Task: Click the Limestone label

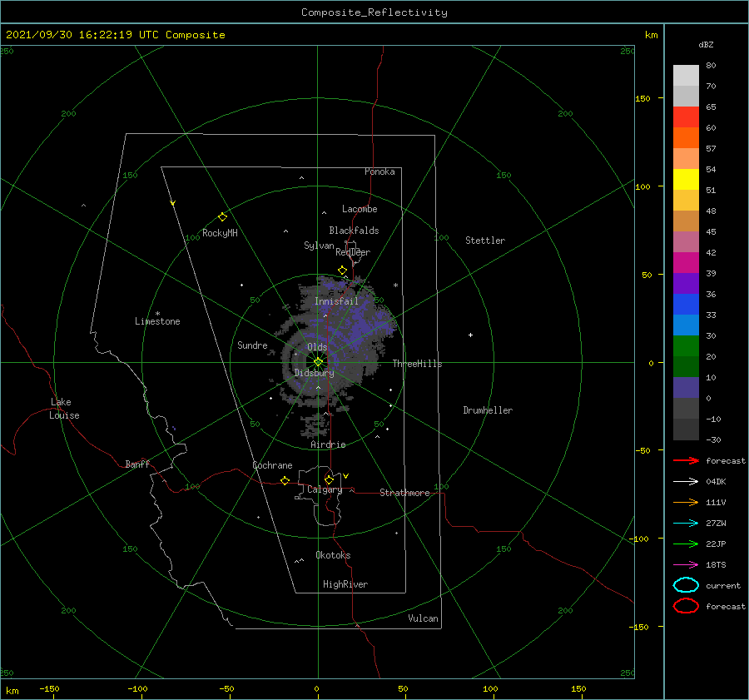Action: coord(157,321)
